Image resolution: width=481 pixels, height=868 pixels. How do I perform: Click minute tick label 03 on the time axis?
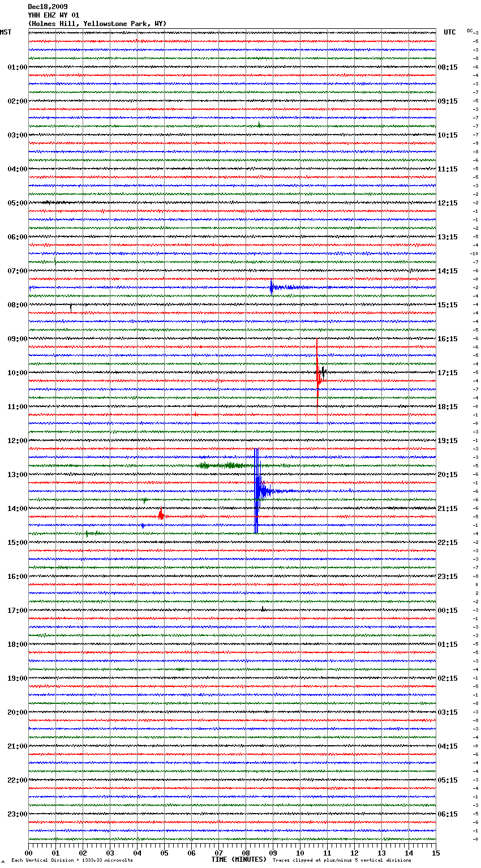(110, 853)
